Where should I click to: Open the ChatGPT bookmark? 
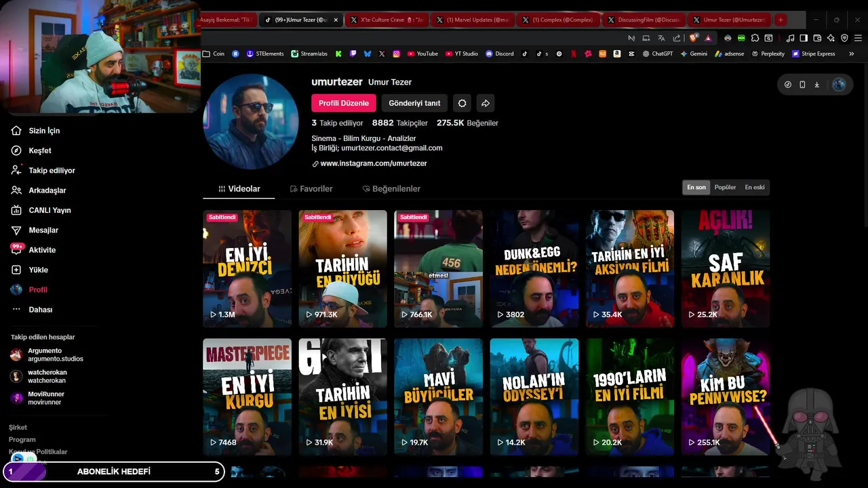click(x=658, y=54)
